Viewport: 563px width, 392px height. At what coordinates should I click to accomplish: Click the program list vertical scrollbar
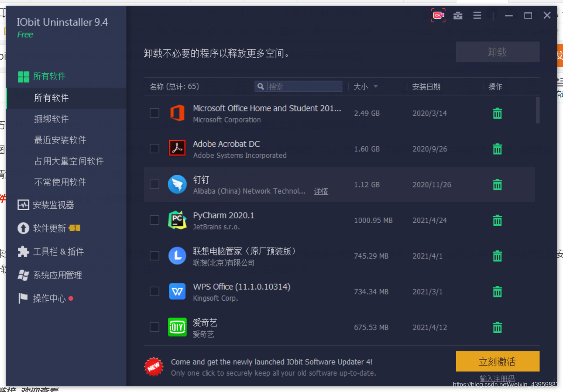coord(538,110)
